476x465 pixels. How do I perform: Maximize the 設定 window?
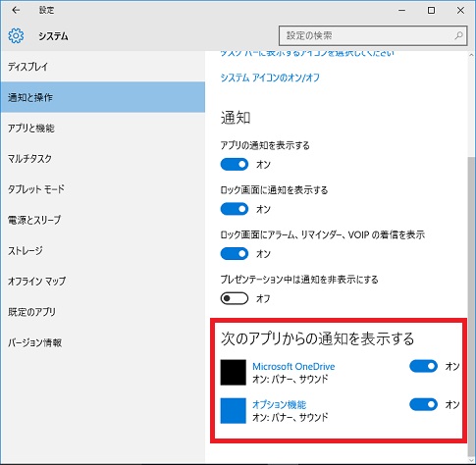[x=431, y=11]
